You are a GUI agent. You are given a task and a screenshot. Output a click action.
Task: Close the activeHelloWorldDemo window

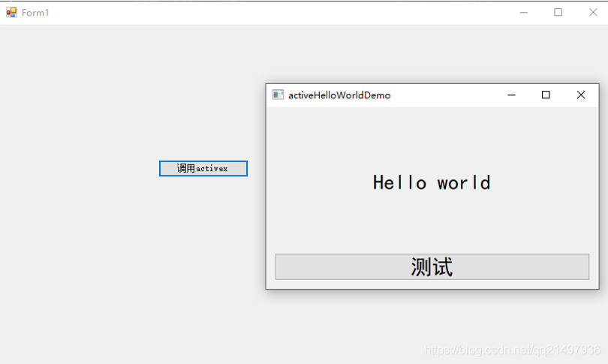(x=580, y=95)
